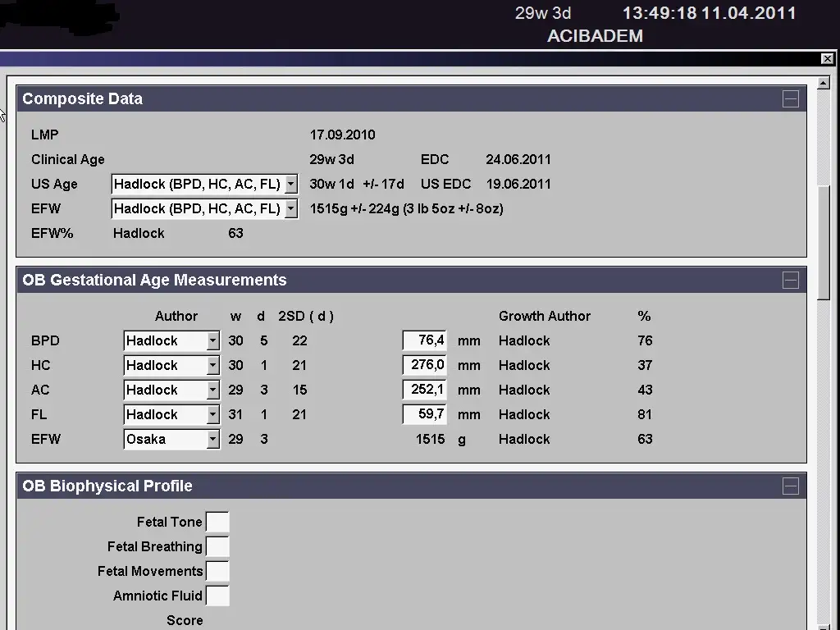Viewport: 840px width, 630px height.
Task: Open the AC author dropdown
Action: coord(212,390)
